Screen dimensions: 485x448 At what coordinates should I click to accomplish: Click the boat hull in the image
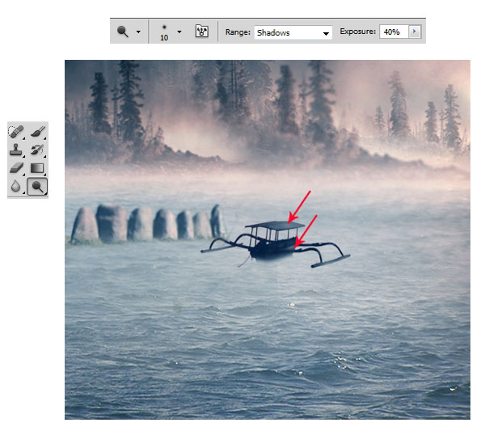[x=272, y=250]
